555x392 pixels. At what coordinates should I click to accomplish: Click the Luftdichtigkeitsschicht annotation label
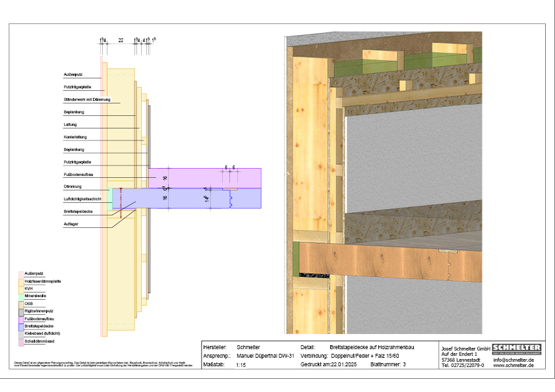[82, 198]
